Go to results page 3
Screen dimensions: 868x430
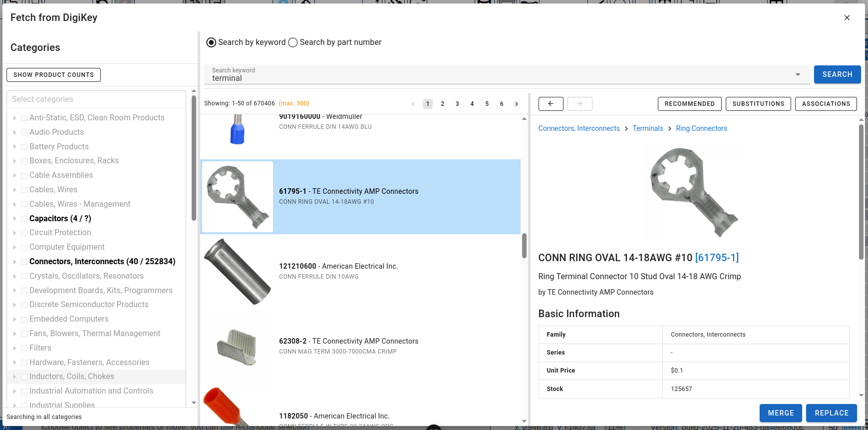click(457, 104)
